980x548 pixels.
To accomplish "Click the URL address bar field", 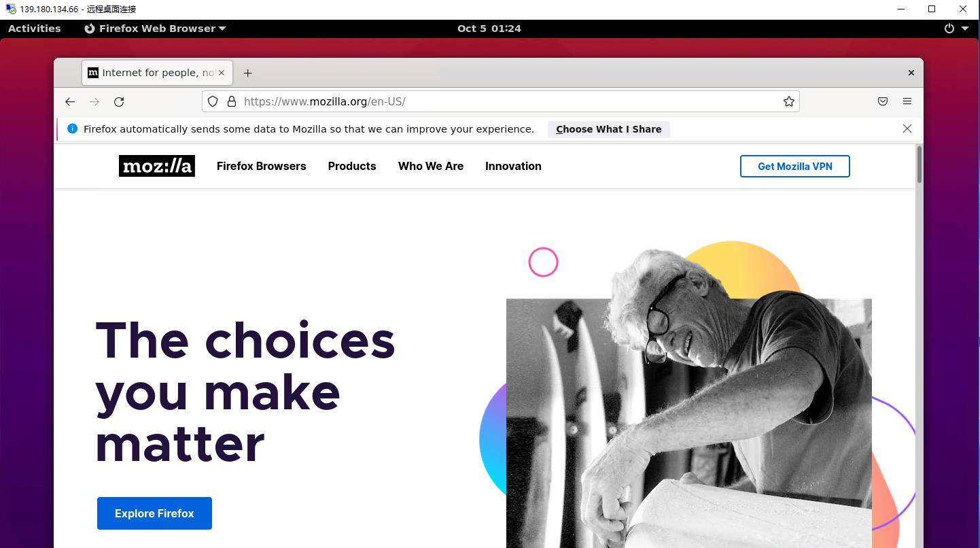I will 500,101.
